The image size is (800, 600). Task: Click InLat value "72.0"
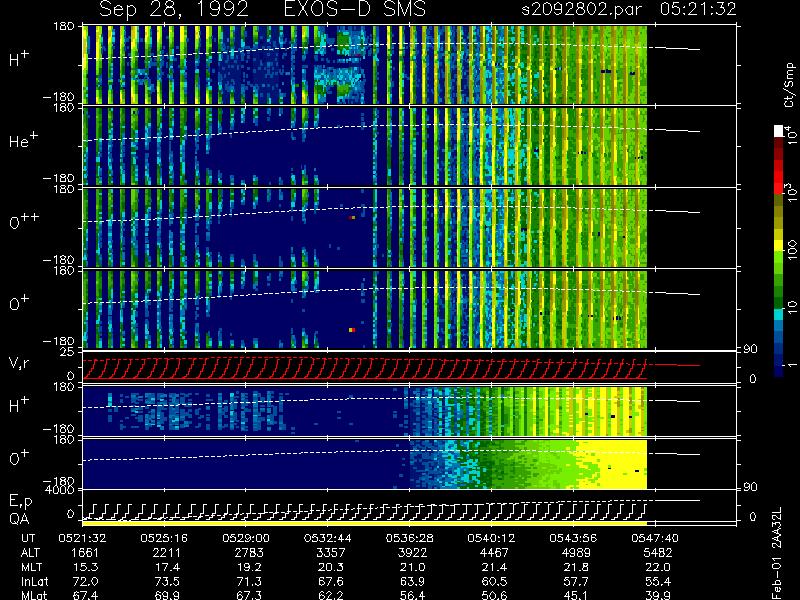click(86, 581)
